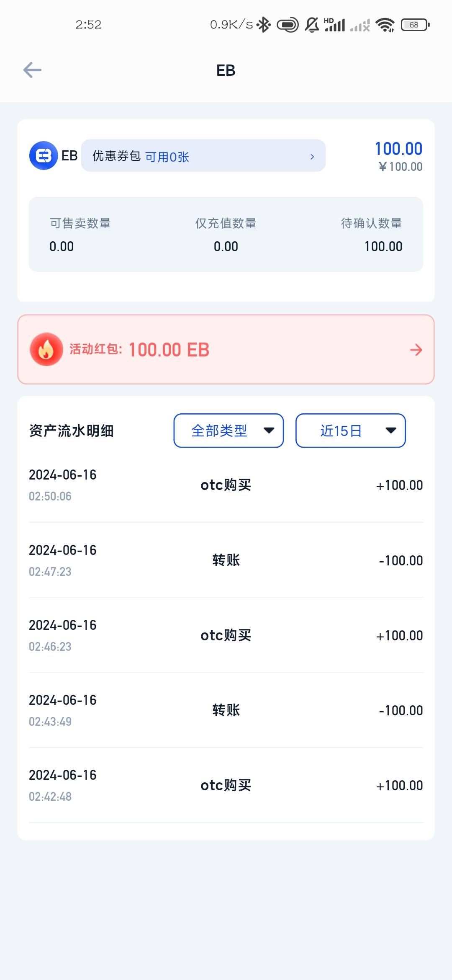The height and width of the screenshot is (980, 452).
Task: Open otc购买 record at 02:50:06
Action: pyautogui.click(x=226, y=485)
